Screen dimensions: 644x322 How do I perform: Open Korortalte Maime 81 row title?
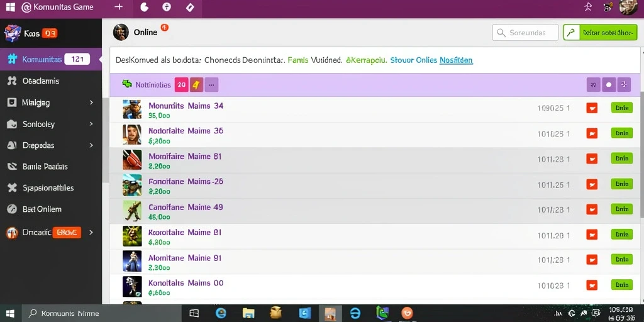click(185, 233)
